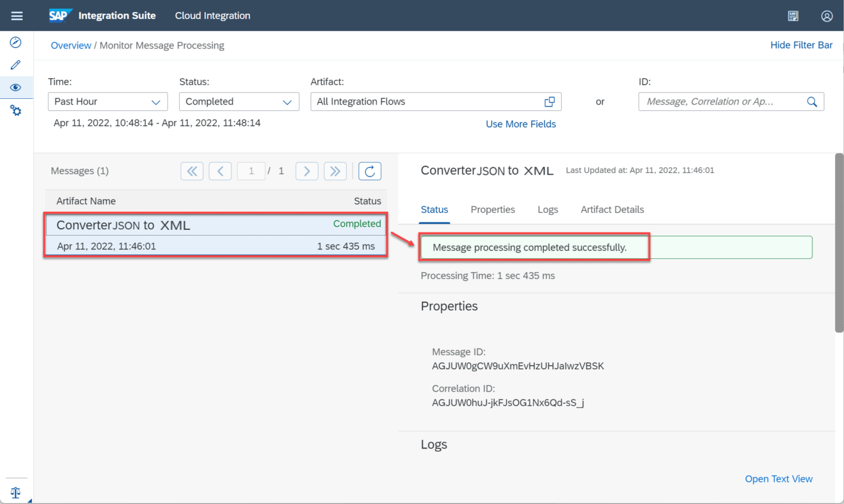The width and height of the screenshot is (844, 504).
Task: Click the Processing Time 1 sec 435 ms text
Action: 488,275
